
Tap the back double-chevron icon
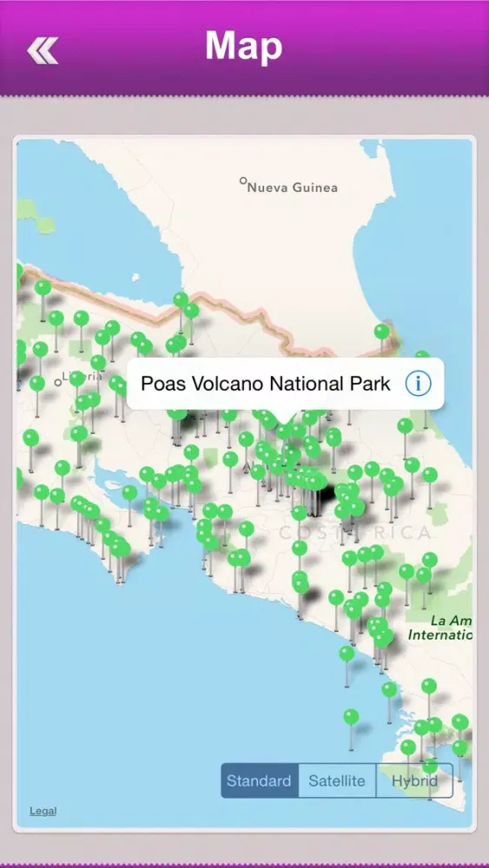click(43, 50)
